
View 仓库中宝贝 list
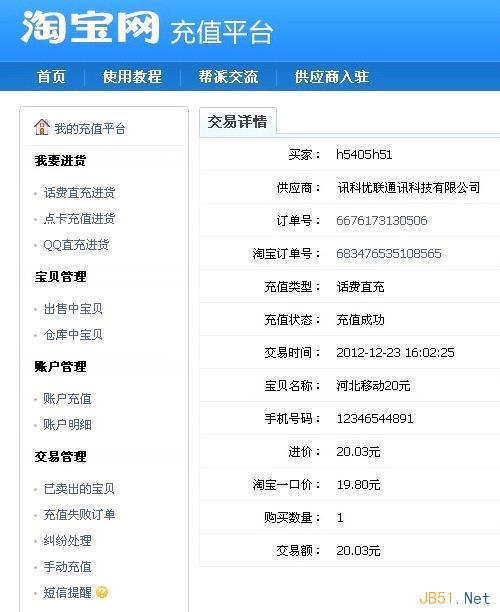(73, 334)
